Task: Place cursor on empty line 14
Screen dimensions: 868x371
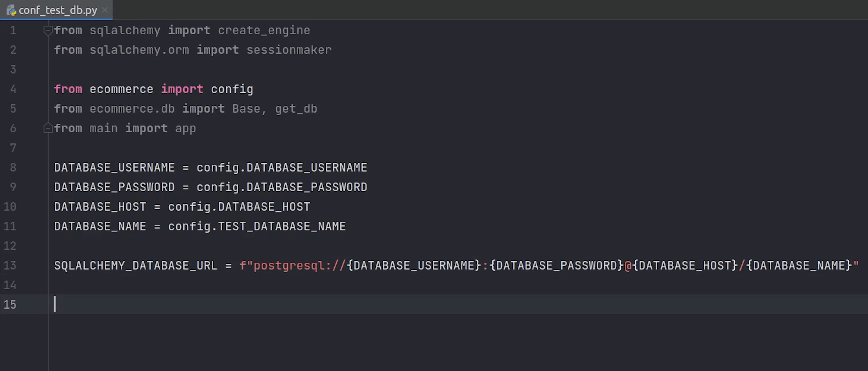Action: click(x=202, y=285)
